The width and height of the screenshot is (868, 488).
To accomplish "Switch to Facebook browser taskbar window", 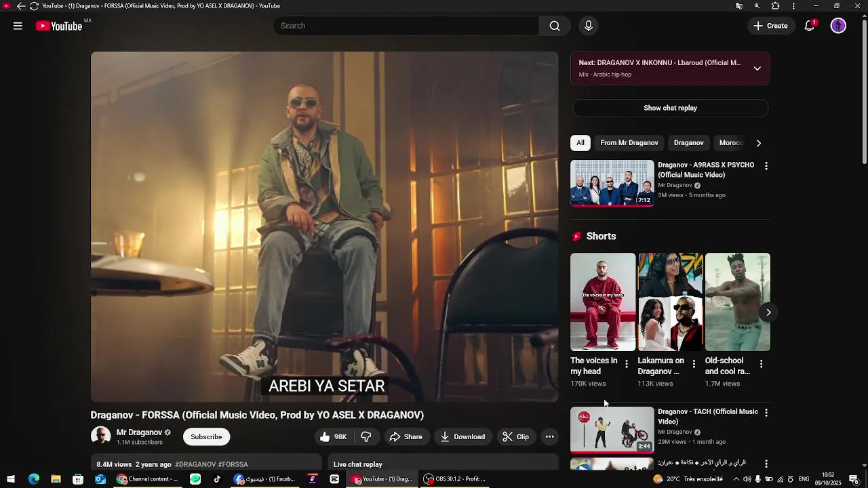I will (x=266, y=479).
